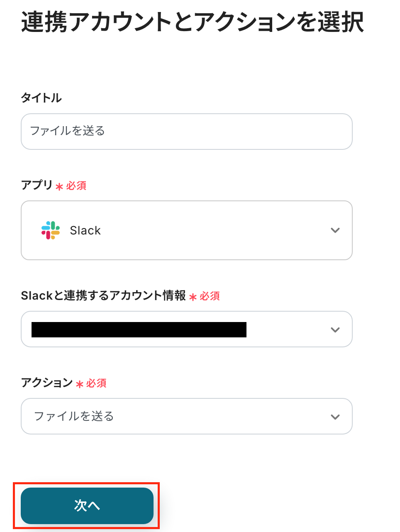
Task: Click the red asterisk beside アカウント情報
Action: 193,297
